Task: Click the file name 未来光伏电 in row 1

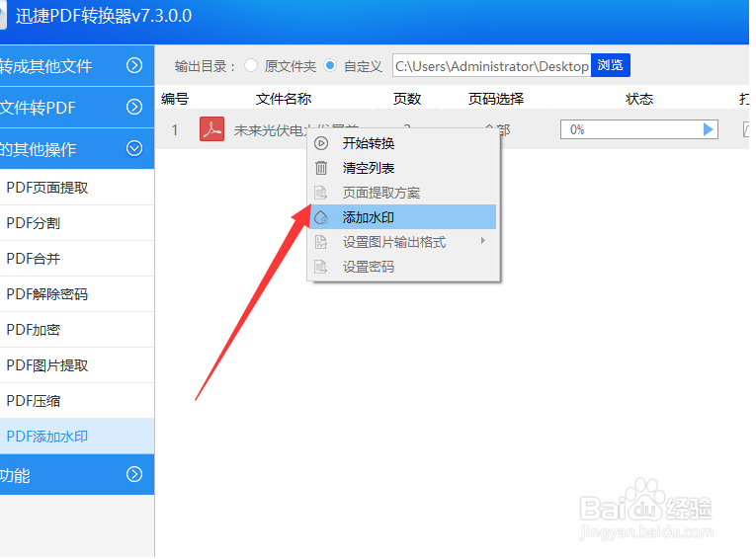Action: pos(269,130)
